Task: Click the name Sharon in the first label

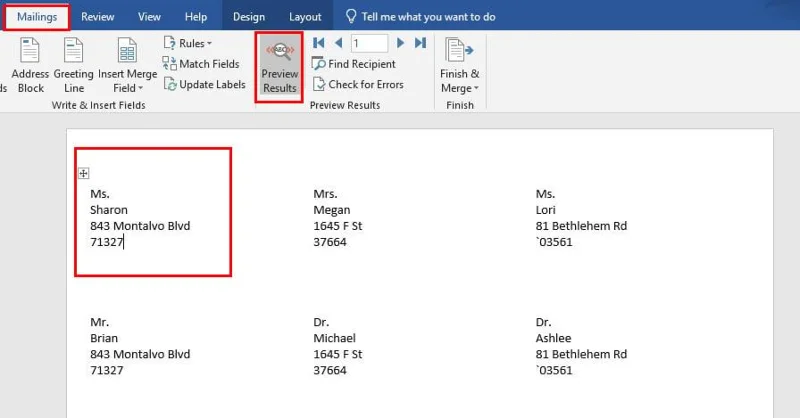Action: (x=109, y=210)
